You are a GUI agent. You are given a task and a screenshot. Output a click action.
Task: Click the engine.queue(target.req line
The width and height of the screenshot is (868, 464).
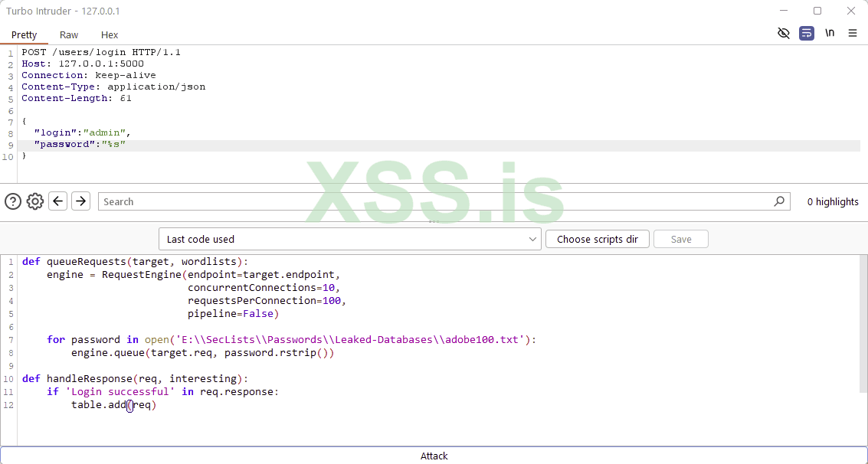pyautogui.click(x=202, y=353)
